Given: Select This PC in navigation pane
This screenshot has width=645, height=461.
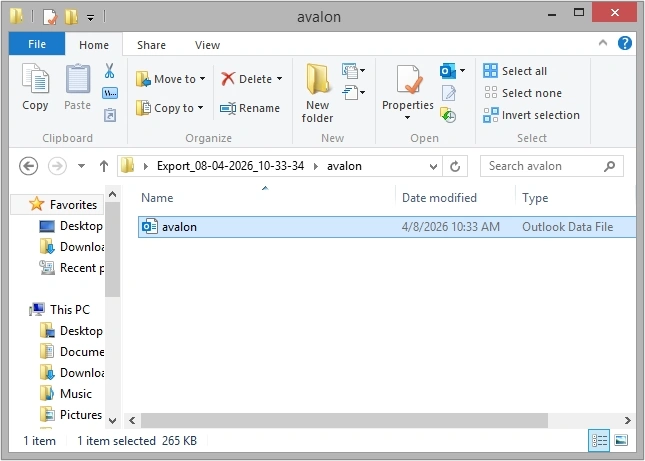Looking at the screenshot, I should pyautogui.click(x=60, y=310).
